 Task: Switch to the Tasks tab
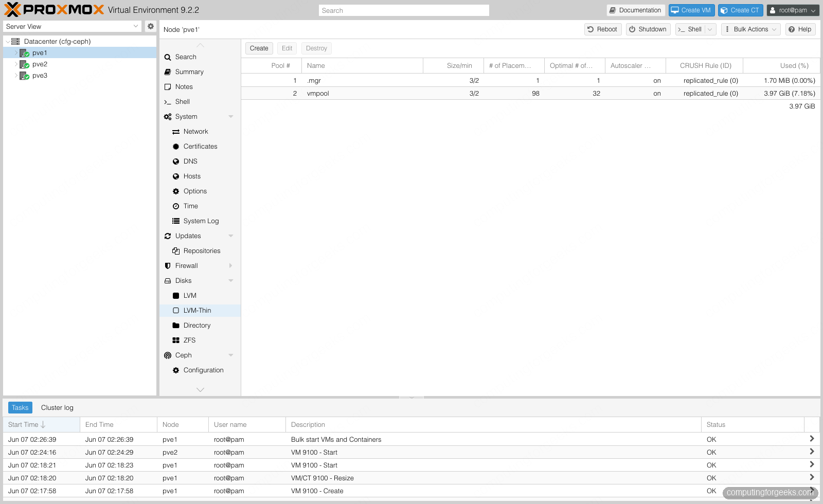pos(21,408)
